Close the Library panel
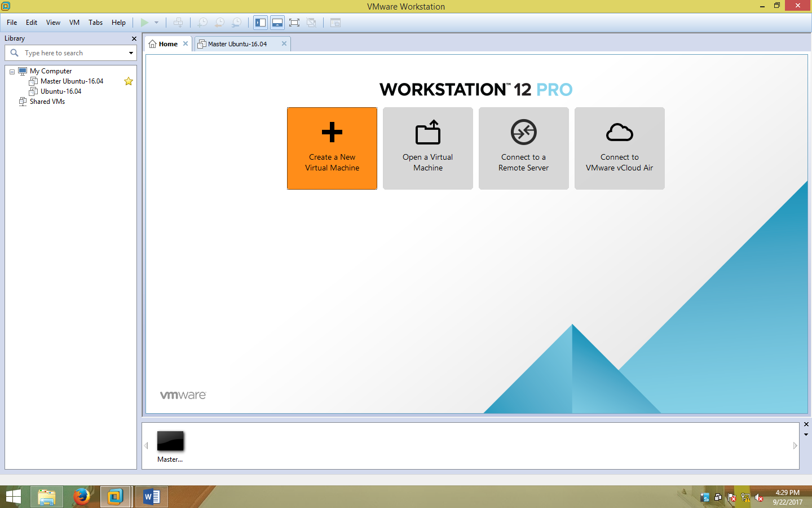Image resolution: width=812 pixels, height=508 pixels. (134, 38)
